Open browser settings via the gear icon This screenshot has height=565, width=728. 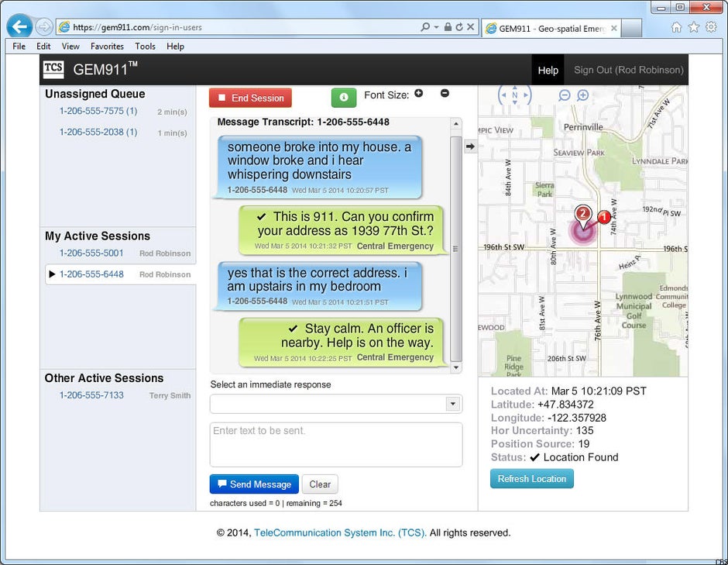point(713,26)
